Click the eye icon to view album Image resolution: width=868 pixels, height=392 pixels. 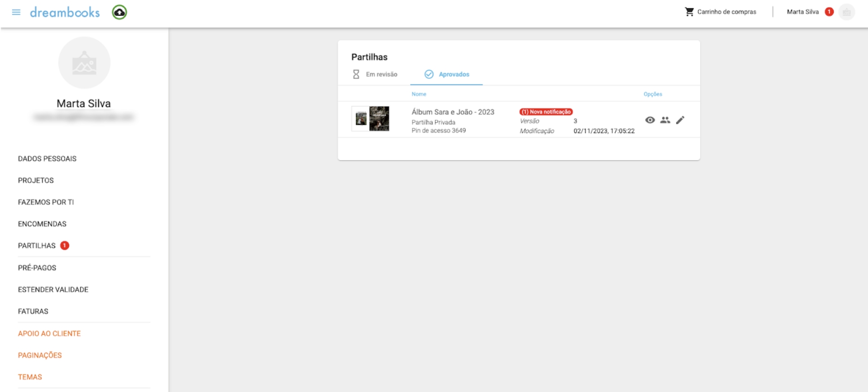(x=650, y=120)
